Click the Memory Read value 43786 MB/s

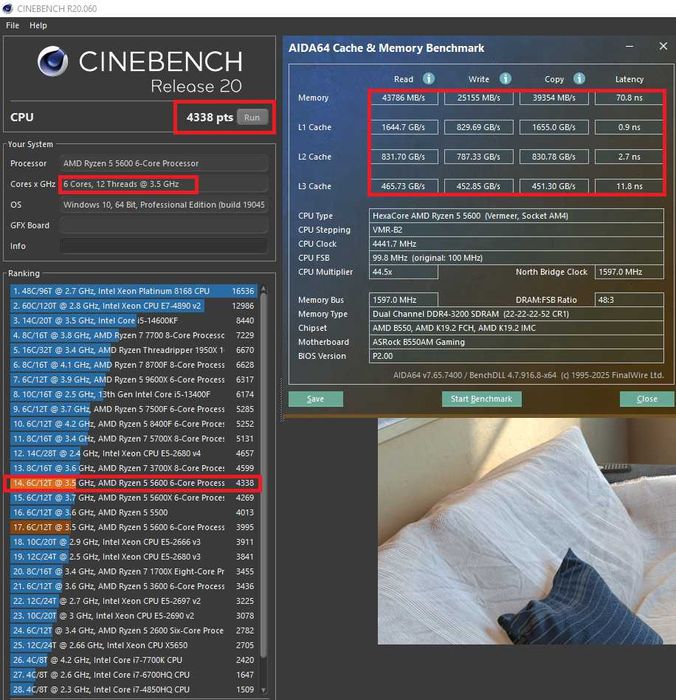(x=404, y=98)
